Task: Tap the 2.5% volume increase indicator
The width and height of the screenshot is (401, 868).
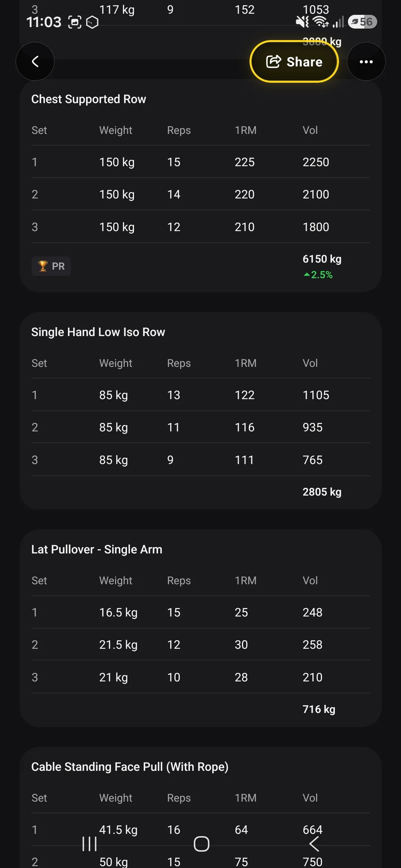Action: click(318, 275)
